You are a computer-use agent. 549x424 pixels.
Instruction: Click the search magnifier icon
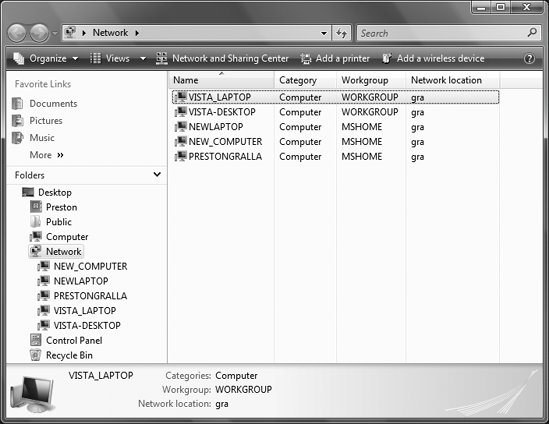pyautogui.click(x=532, y=33)
